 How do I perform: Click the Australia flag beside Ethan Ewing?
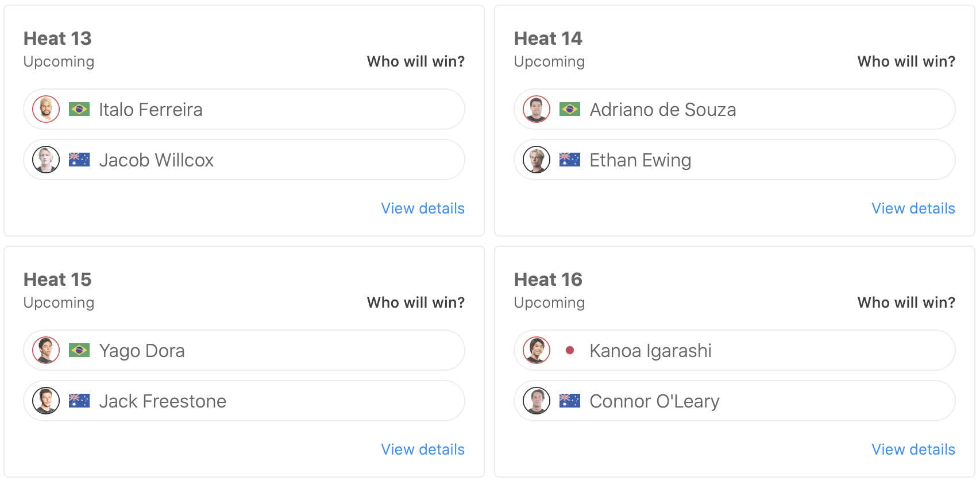coord(570,160)
